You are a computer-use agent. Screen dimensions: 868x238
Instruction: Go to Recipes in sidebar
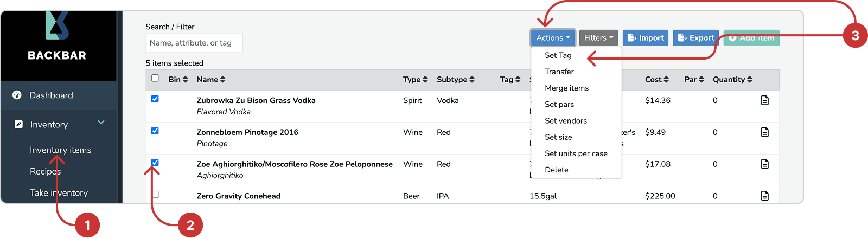point(45,171)
